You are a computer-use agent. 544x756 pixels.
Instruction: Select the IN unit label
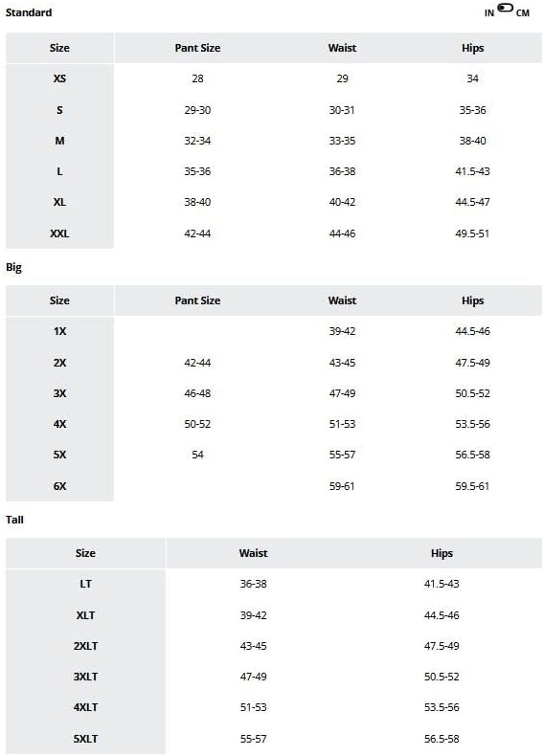point(489,13)
